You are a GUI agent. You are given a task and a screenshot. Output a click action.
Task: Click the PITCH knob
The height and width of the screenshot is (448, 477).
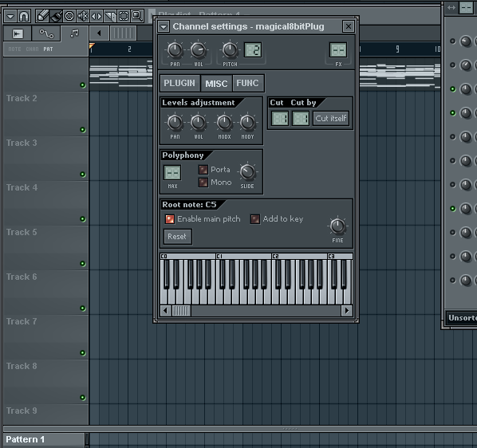point(230,50)
